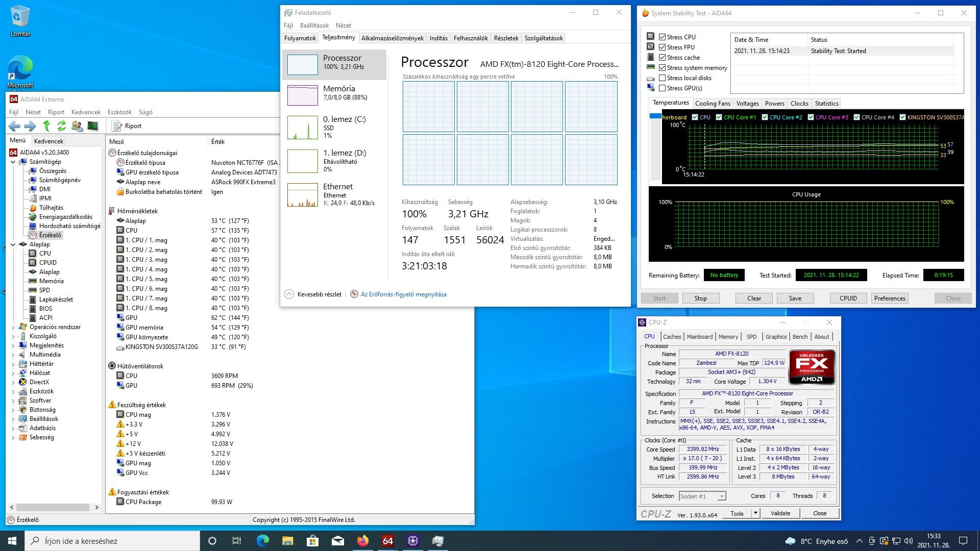Go up one level in AIDA64 toolbar
This screenshot has height=551, width=980.
tap(46, 126)
